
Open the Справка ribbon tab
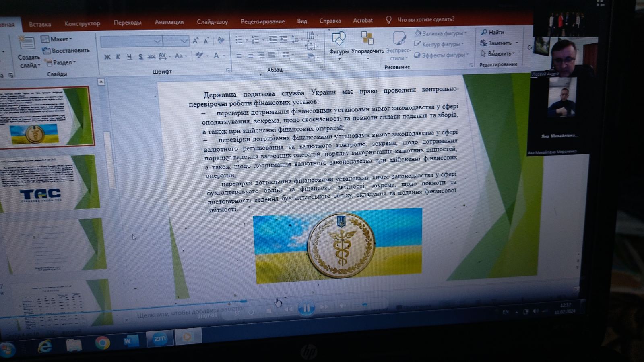click(x=330, y=21)
